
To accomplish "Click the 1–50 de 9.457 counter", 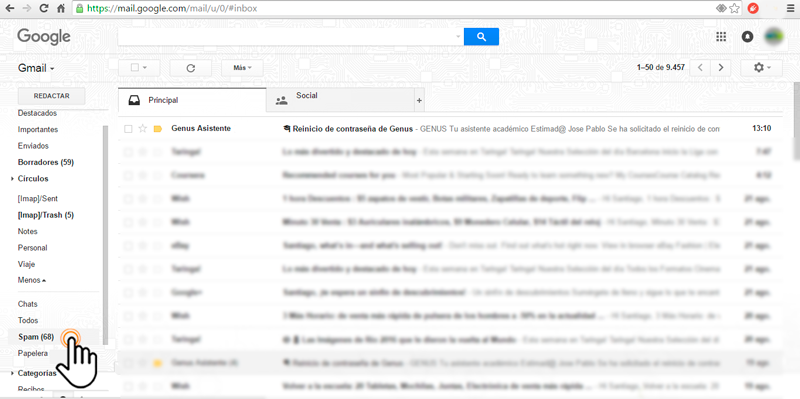I will pos(661,68).
